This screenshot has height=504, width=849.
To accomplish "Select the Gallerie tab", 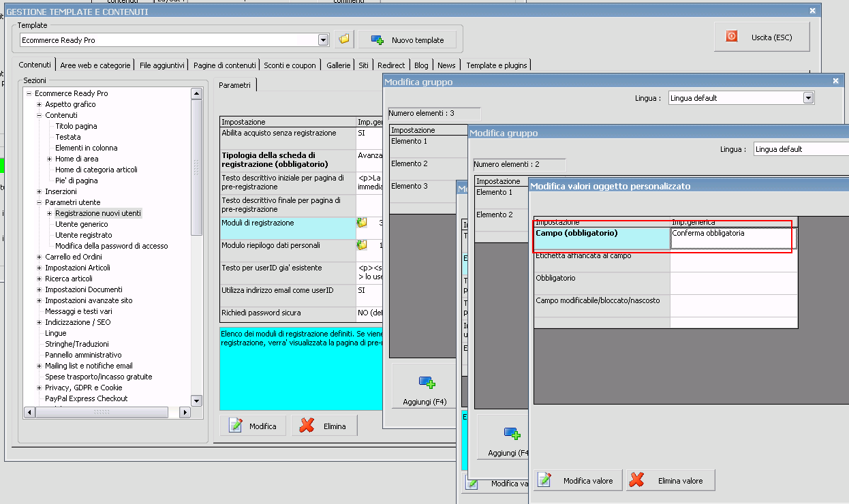I will coord(339,65).
